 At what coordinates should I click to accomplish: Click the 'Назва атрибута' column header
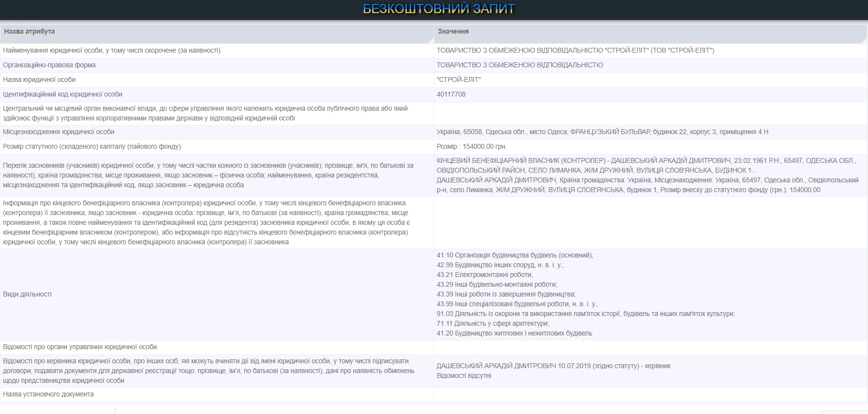30,31
